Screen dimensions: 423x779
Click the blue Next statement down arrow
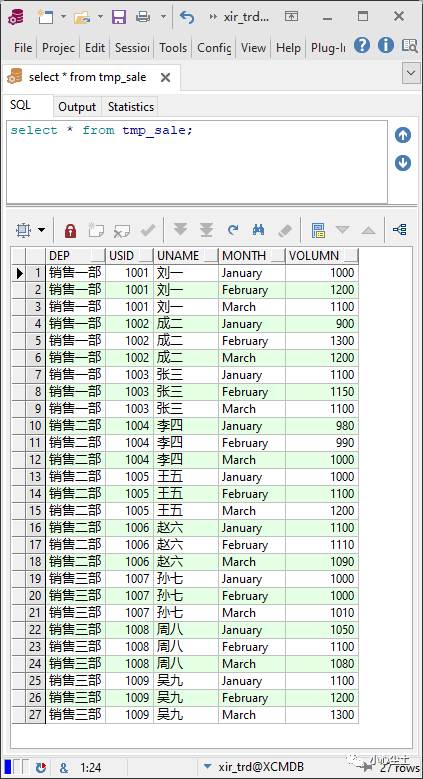pyautogui.click(x=403, y=162)
